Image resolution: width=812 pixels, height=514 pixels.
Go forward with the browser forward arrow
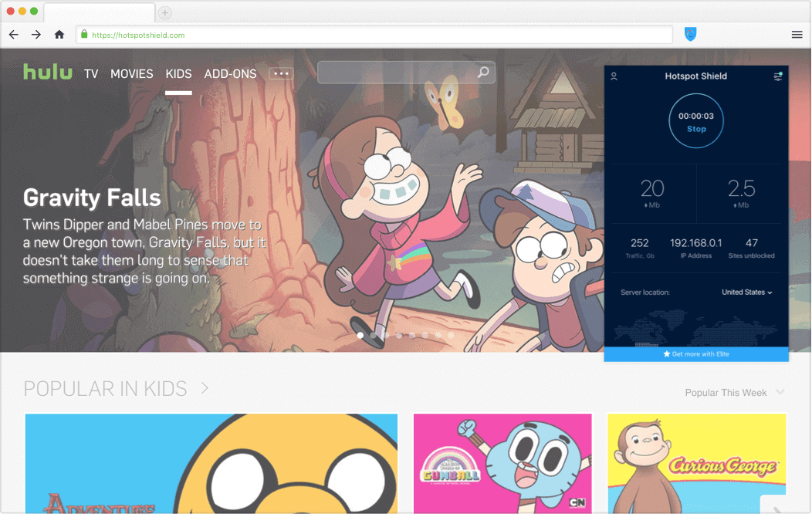(36, 35)
